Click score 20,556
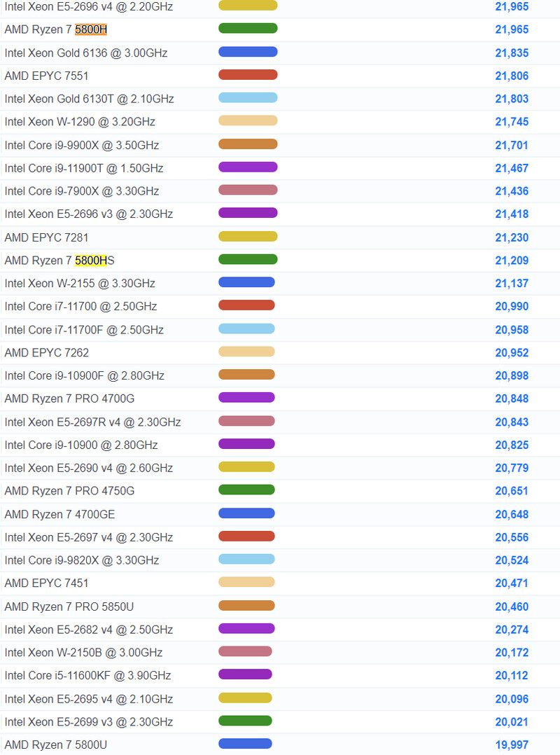 512,537
